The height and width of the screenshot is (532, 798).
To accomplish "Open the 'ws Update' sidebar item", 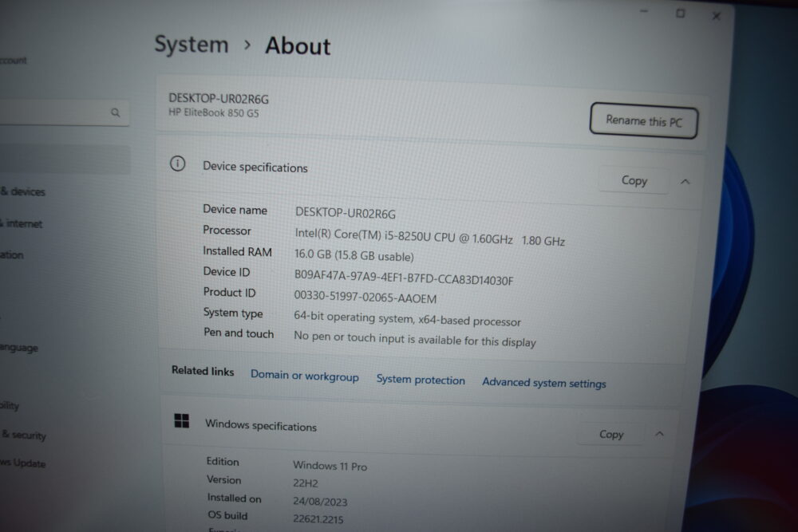I will 23,463.
